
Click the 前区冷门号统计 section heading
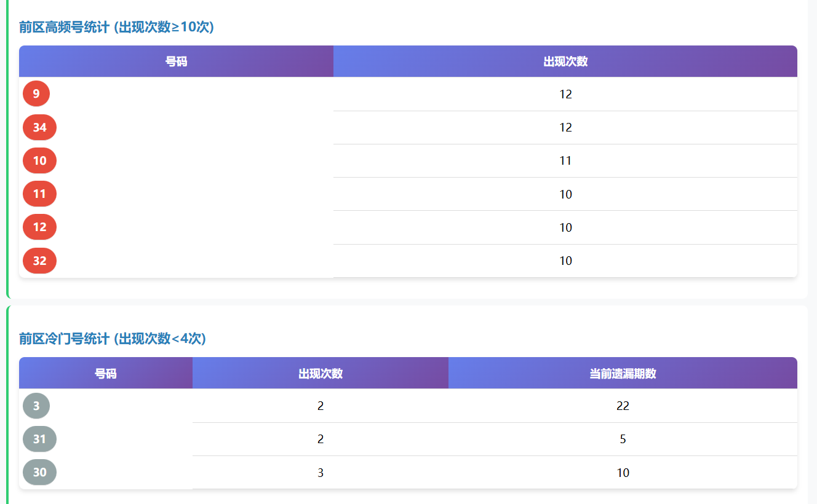(x=113, y=339)
